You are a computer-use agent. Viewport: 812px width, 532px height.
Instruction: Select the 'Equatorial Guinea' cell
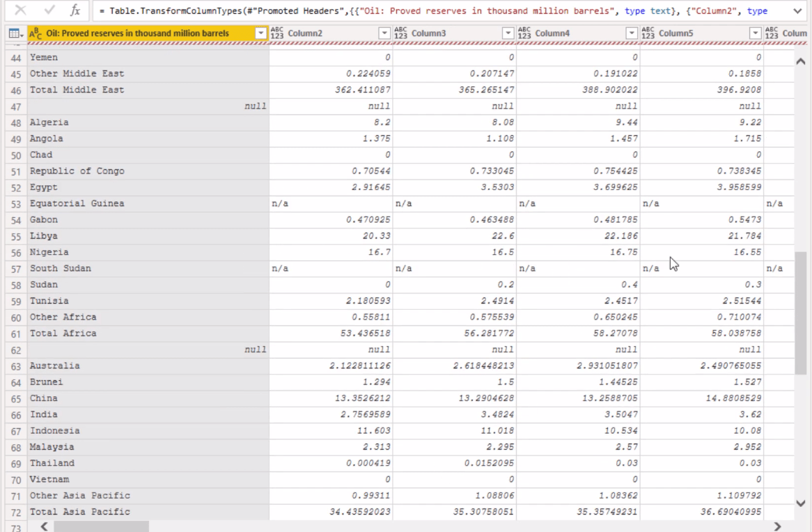[x=148, y=203]
